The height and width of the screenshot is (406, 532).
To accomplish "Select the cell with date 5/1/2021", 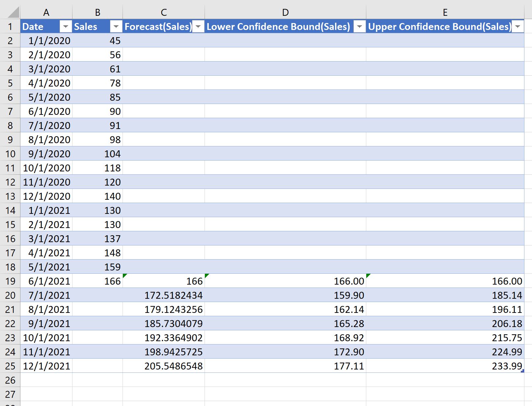I will tap(46, 267).
